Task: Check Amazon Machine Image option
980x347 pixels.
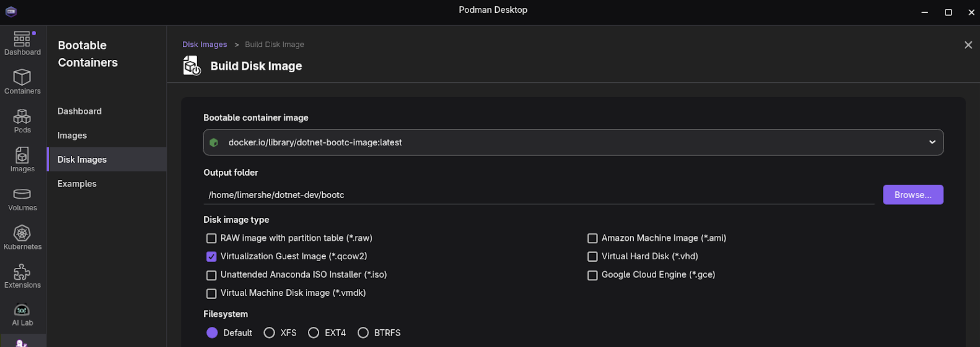Action: 592,238
